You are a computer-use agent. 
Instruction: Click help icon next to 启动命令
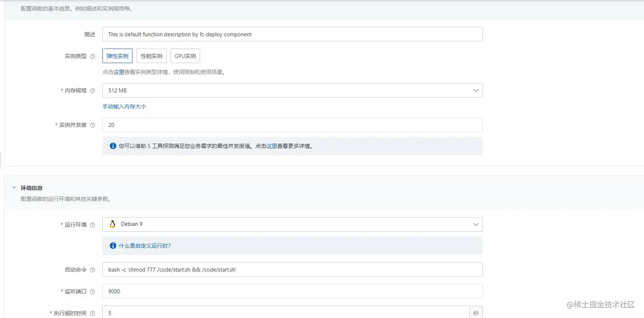[x=92, y=270]
